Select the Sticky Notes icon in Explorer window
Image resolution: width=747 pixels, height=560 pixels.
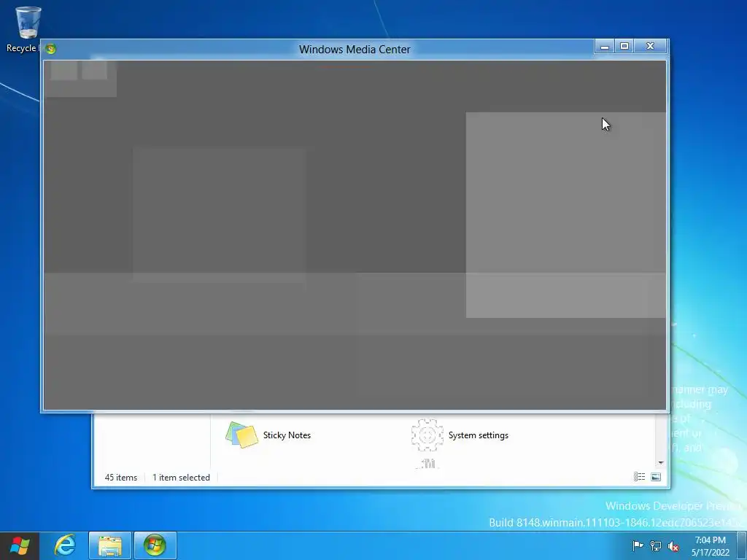(242, 435)
